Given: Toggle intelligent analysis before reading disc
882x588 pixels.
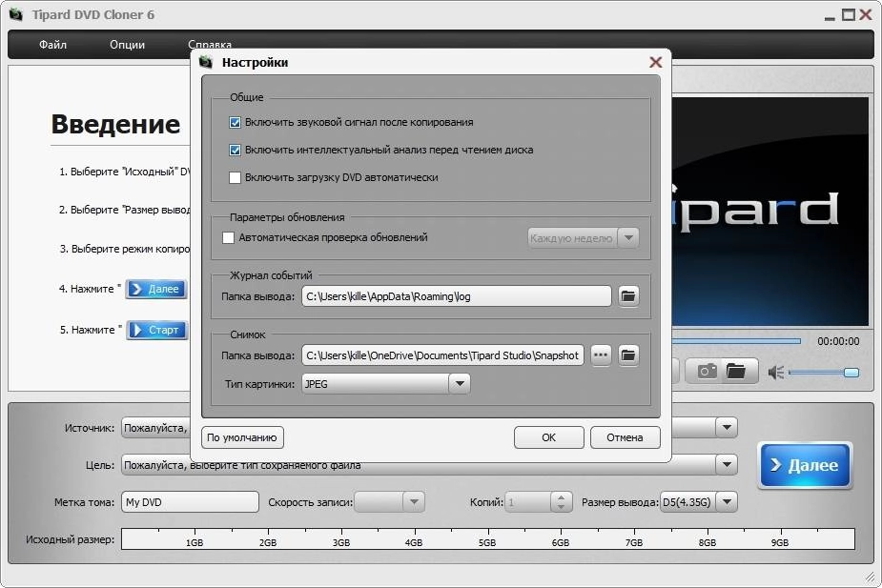Looking at the screenshot, I should click(236, 150).
